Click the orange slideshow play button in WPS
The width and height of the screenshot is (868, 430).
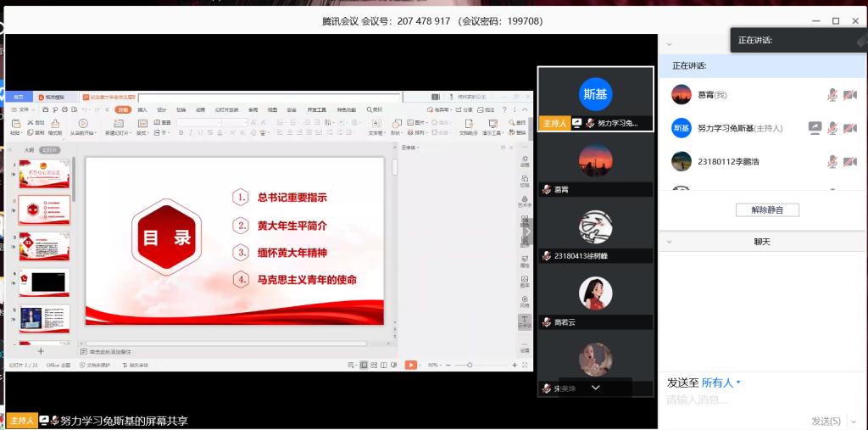[x=410, y=365]
